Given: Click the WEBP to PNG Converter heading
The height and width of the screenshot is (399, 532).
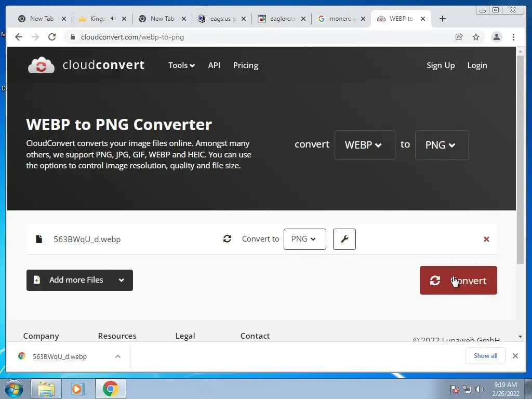Looking at the screenshot, I should [119, 125].
